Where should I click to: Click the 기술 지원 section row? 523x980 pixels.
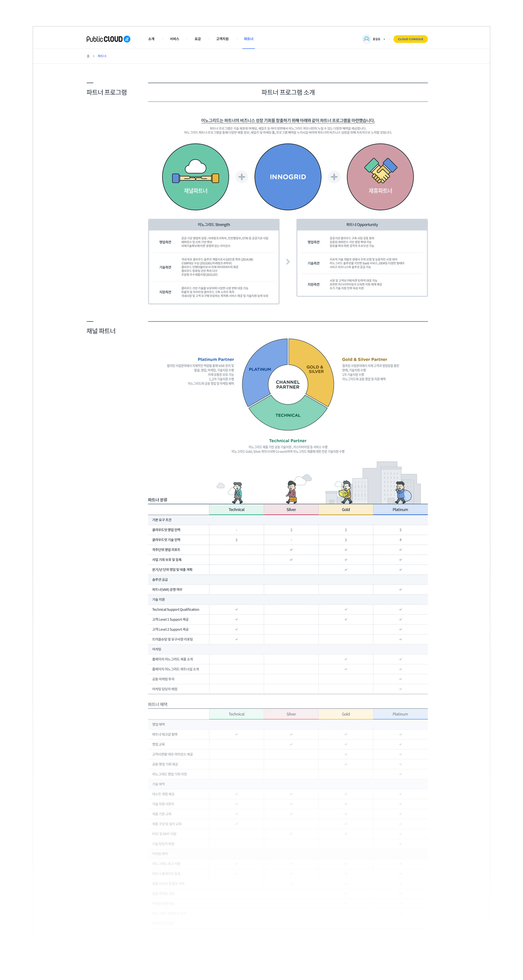pos(287,599)
